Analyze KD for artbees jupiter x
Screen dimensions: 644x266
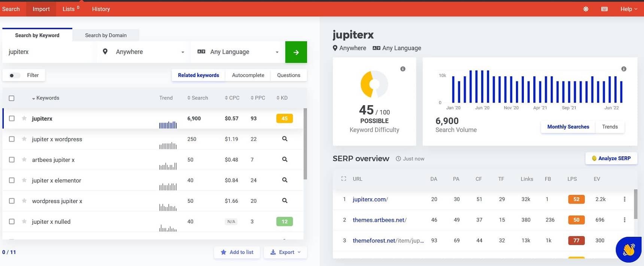285,159
